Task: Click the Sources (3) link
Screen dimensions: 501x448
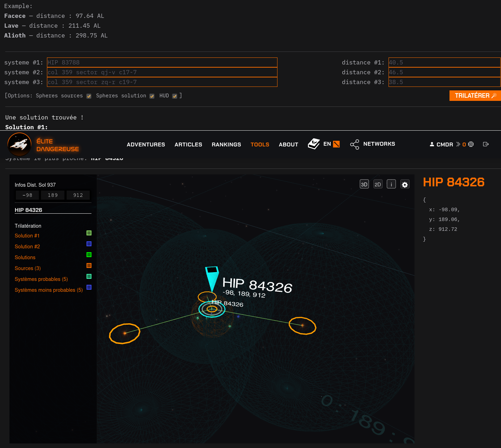Action: (x=28, y=268)
